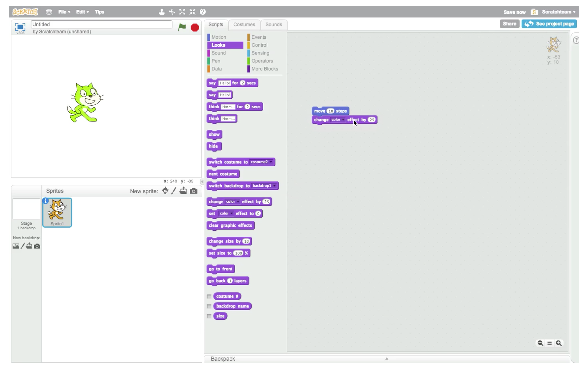587x373 pixels.
Task: Select the Pen block category
Action: coord(225,61)
